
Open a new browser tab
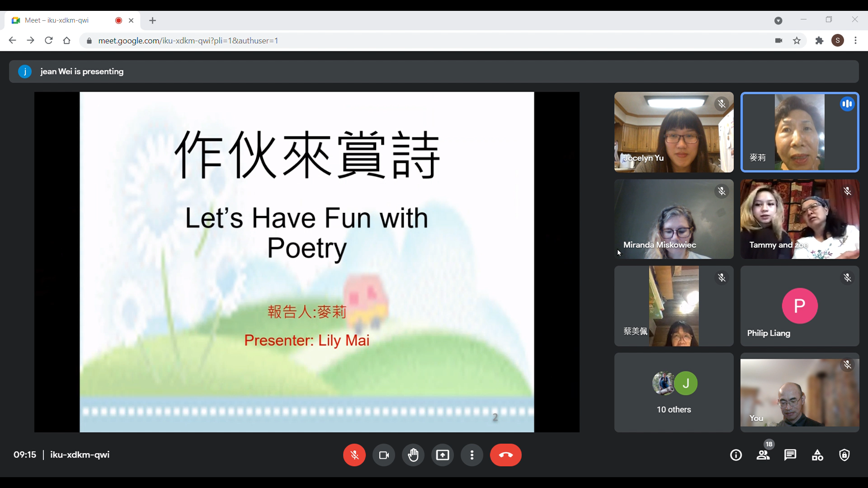[153, 20]
